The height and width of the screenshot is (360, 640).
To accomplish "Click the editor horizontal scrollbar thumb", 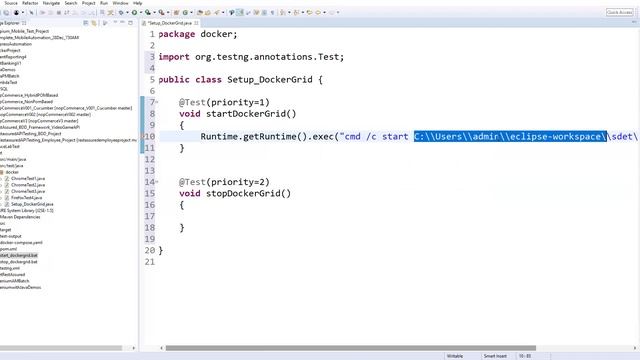I will (351, 348).
